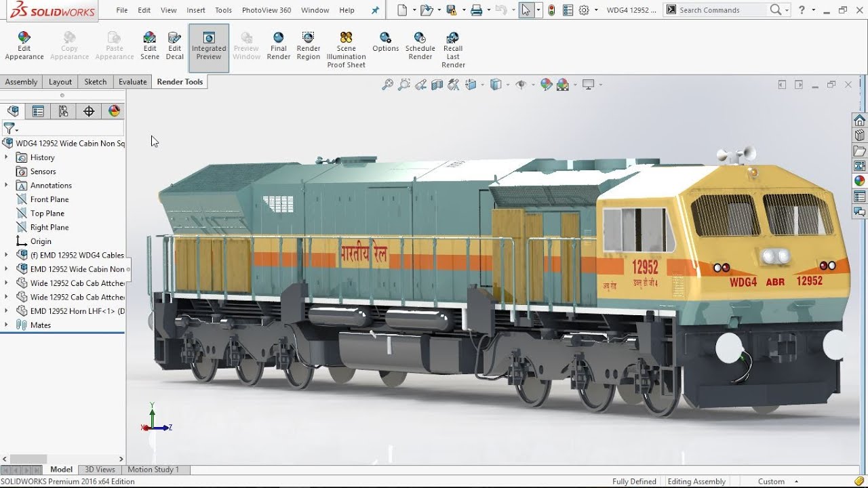This screenshot has height=488, width=868.
Task: Switch to the Layout tab
Action: (x=60, y=82)
